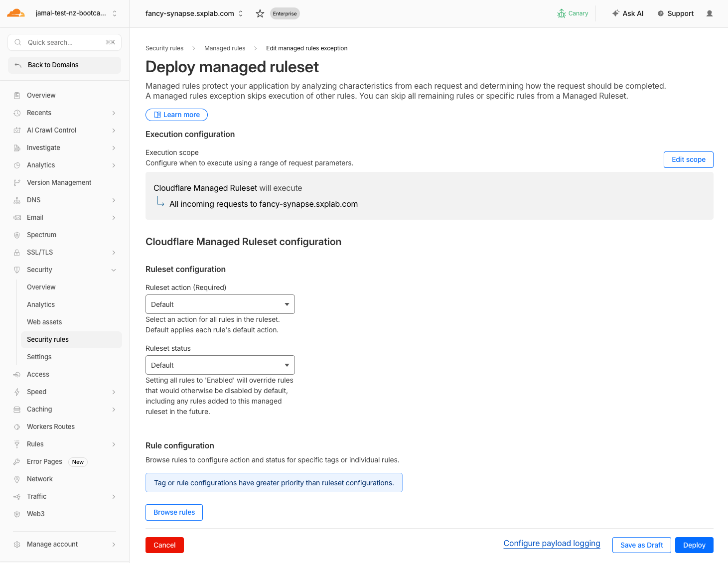The height and width of the screenshot is (563, 728).
Task: Expand the Traffic menu chevron
Action: (x=114, y=496)
